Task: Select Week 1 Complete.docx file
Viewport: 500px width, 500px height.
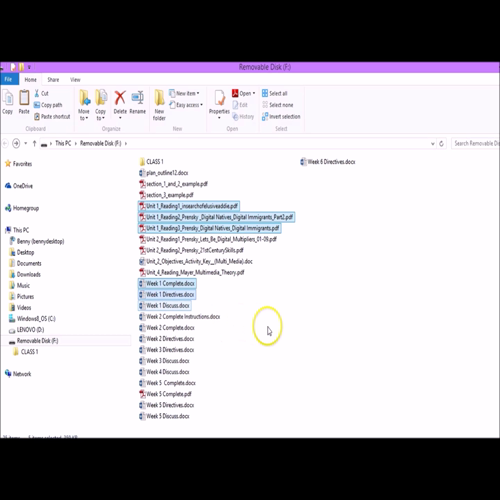Action: pos(167,283)
